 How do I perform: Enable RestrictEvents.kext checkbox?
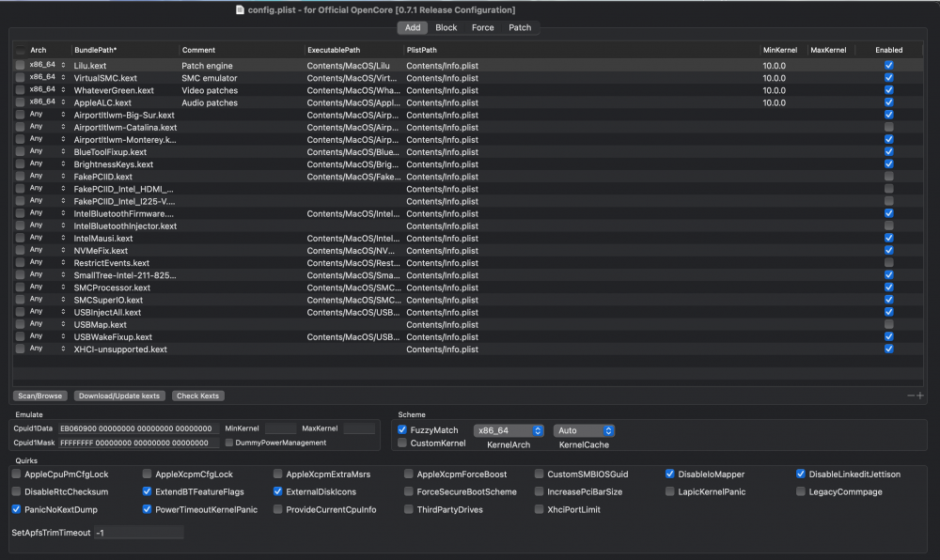coord(888,263)
